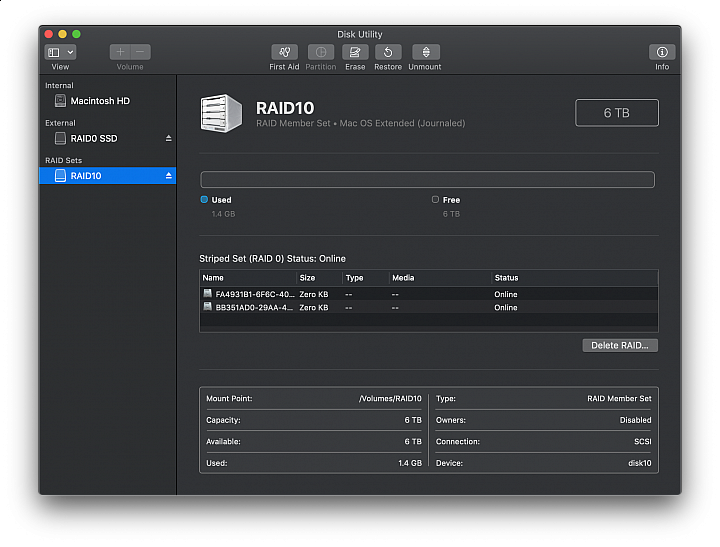Sort by the Media column header
Viewport: 720px width, 547px height.
(440, 278)
